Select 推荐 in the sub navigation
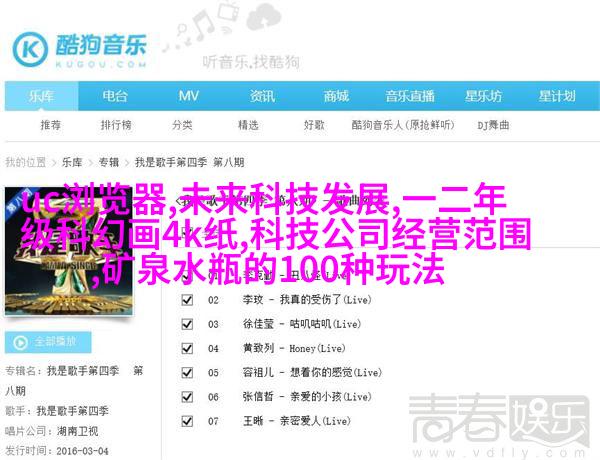The image size is (600, 460). pos(51,125)
